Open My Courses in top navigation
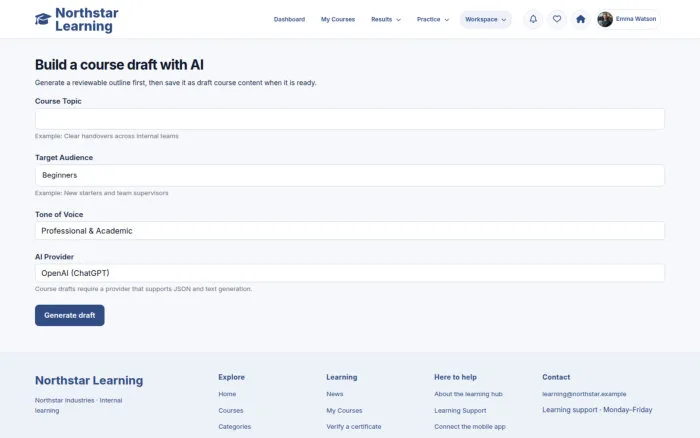700x438 pixels. tap(338, 19)
